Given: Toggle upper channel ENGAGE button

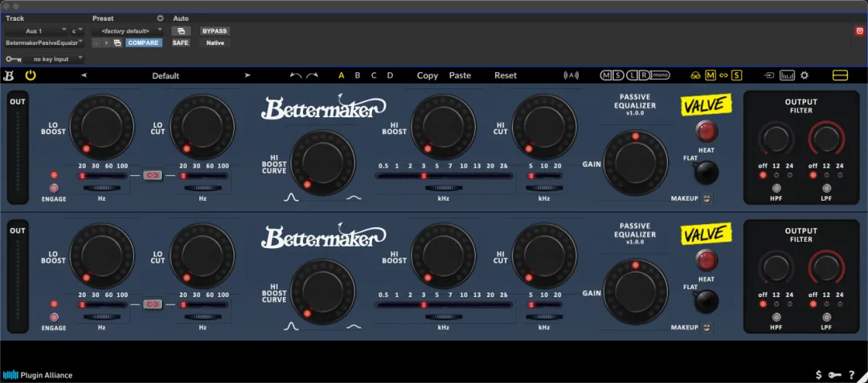Looking at the screenshot, I should coord(54,188).
